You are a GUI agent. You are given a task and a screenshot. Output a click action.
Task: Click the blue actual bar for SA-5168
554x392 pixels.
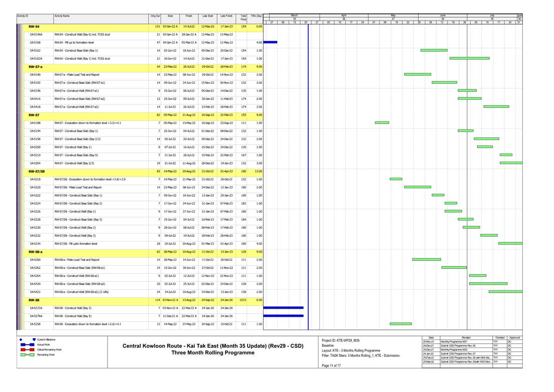pos(270,42)
